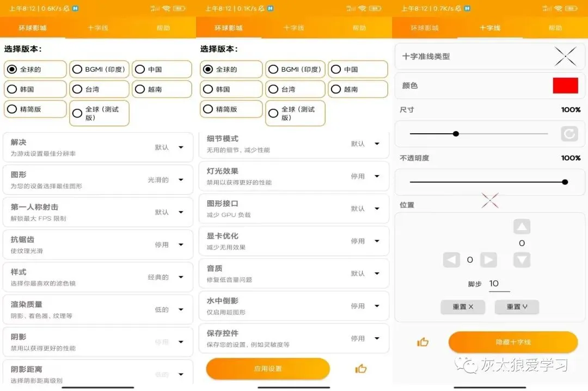Image resolution: width=588 pixels, height=391 pixels.
Task: Open the crosshair type X icon
Action: point(565,56)
